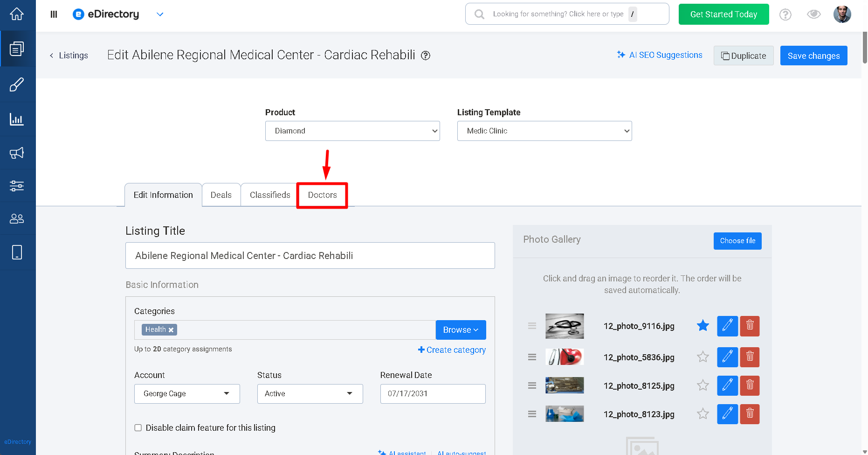The width and height of the screenshot is (868, 455).
Task: Open the Listing Template dropdown
Action: pos(544,131)
